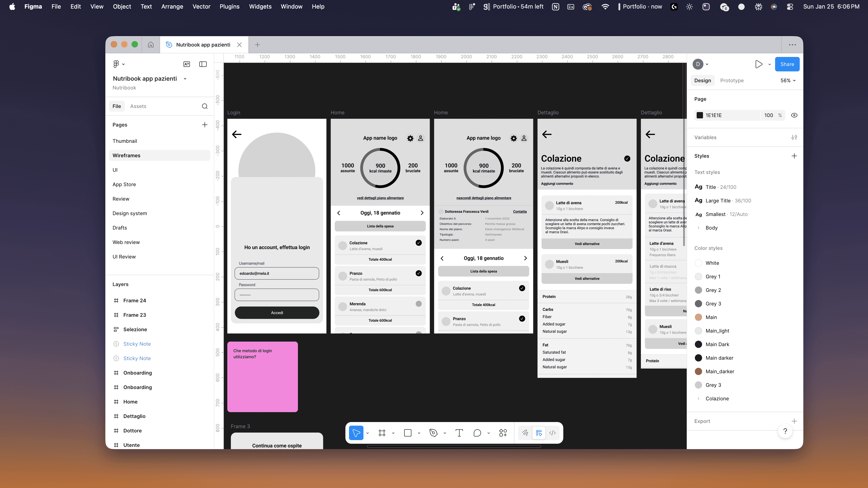Select the Frame tool in bottom toolbar

[x=382, y=433]
